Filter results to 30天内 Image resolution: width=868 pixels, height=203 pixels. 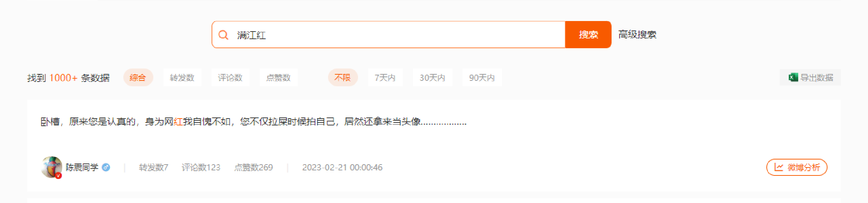point(433,78)
